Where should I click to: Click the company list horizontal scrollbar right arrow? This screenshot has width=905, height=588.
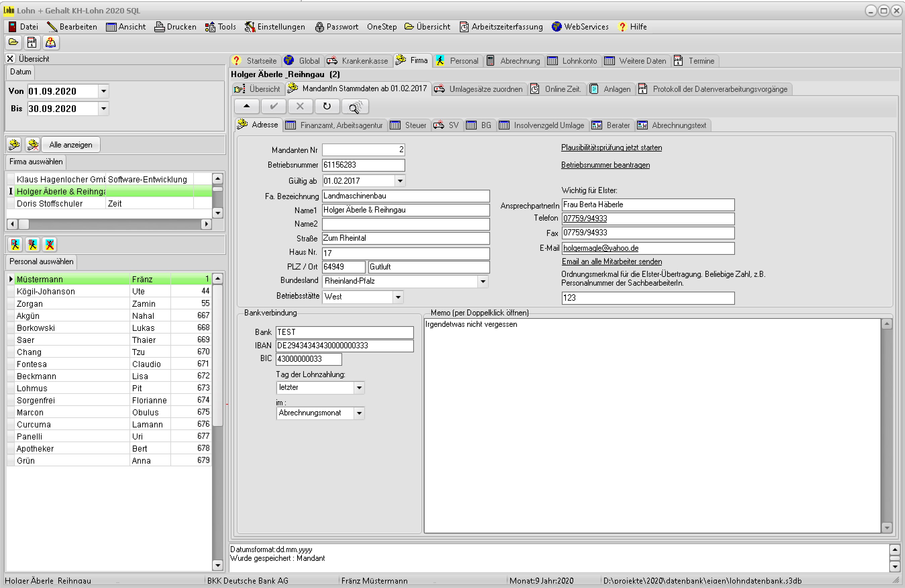click(206, 224)
